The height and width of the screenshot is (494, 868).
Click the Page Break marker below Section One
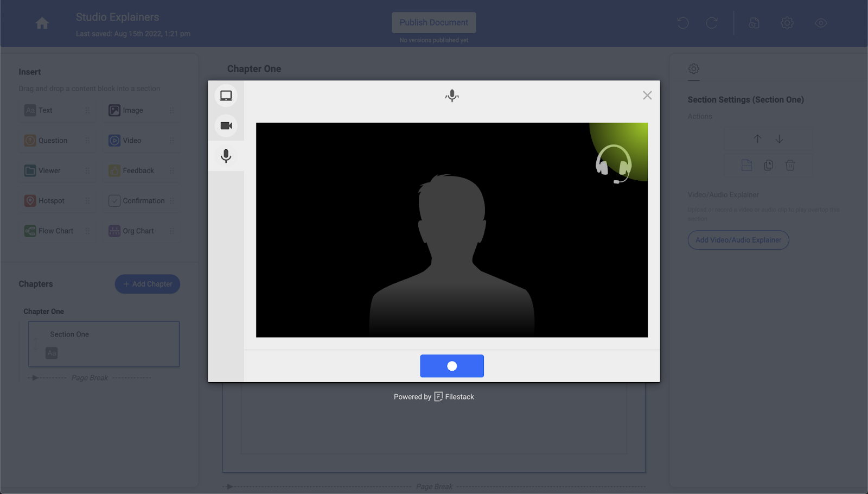point(90,378)
